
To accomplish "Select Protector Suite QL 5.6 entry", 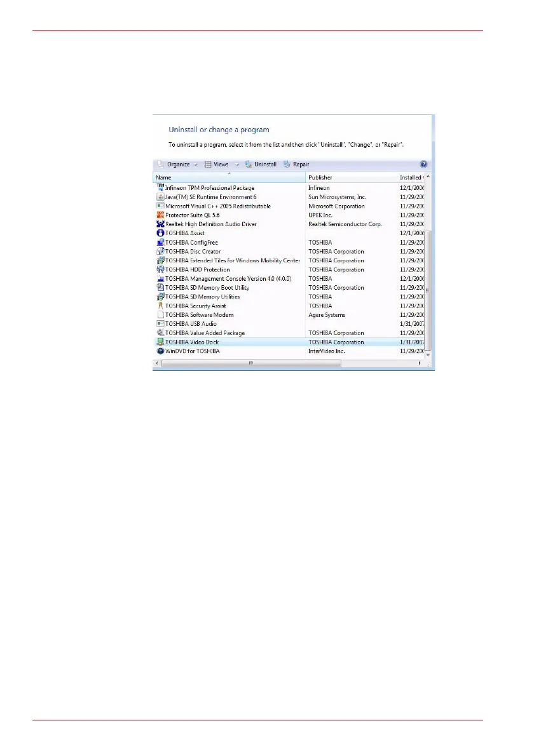I will [x=193, y=215].
